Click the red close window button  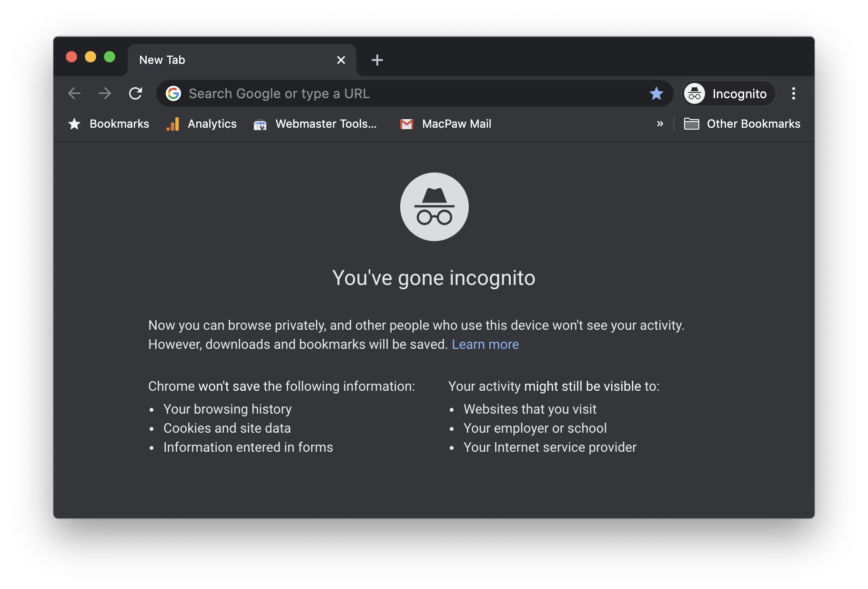(71, 57)
